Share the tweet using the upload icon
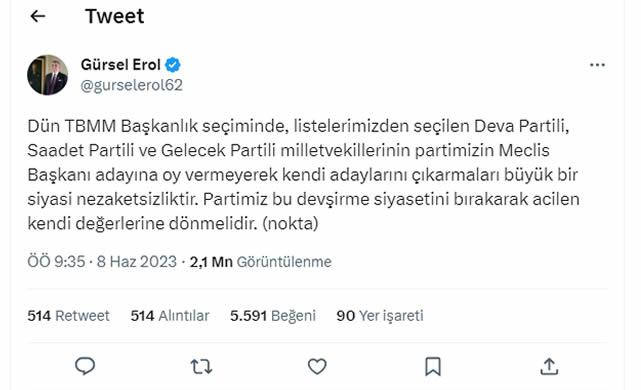This screenshot has height=390, width=641. 549,366
